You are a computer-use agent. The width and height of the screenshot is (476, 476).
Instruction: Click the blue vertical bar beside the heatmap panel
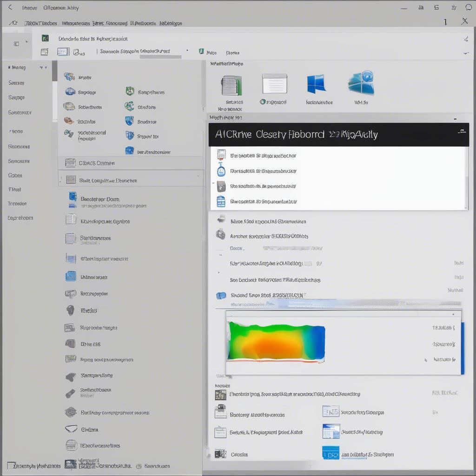[x=463, y=348]
